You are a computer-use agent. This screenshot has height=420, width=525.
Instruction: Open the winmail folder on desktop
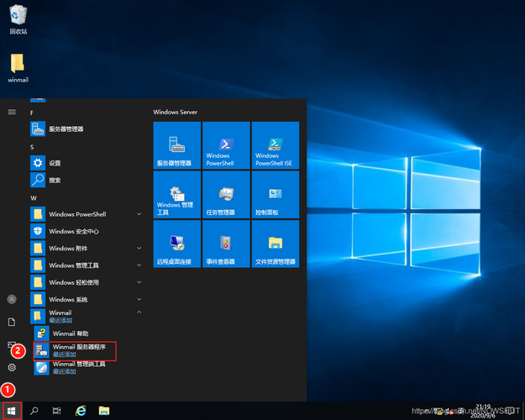[x=18, y=68]
